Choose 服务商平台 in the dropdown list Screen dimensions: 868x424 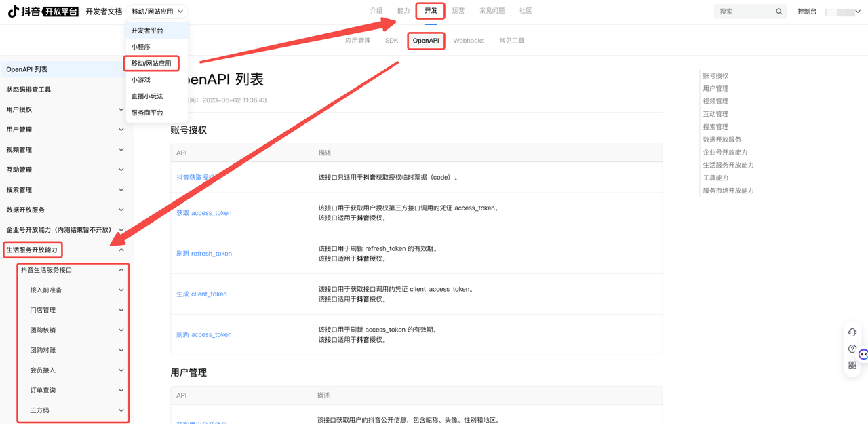click(x=147, y=113)
